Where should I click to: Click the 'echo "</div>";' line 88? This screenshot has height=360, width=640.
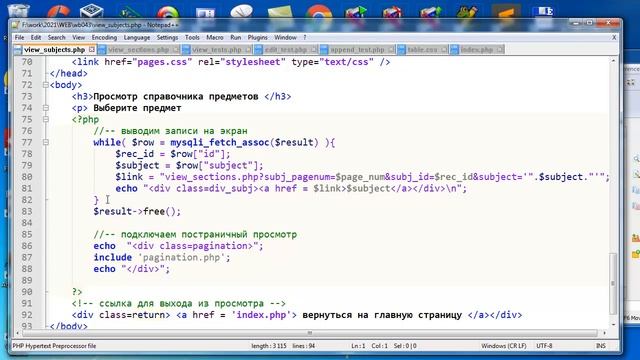131,269
